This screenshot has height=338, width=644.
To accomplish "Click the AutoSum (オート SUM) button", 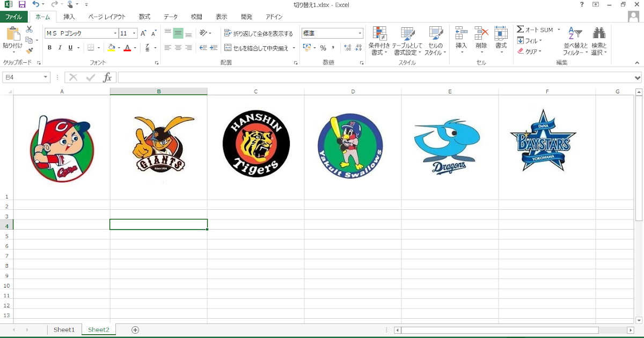I will coord(535,30).
